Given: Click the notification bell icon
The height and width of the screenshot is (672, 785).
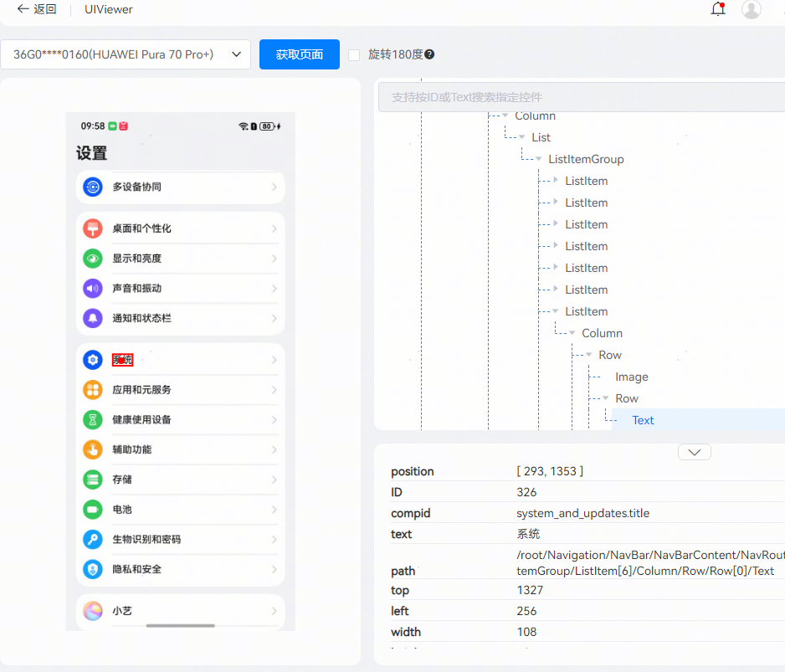Looking at the screenshot, I should (x=717, y=9).
